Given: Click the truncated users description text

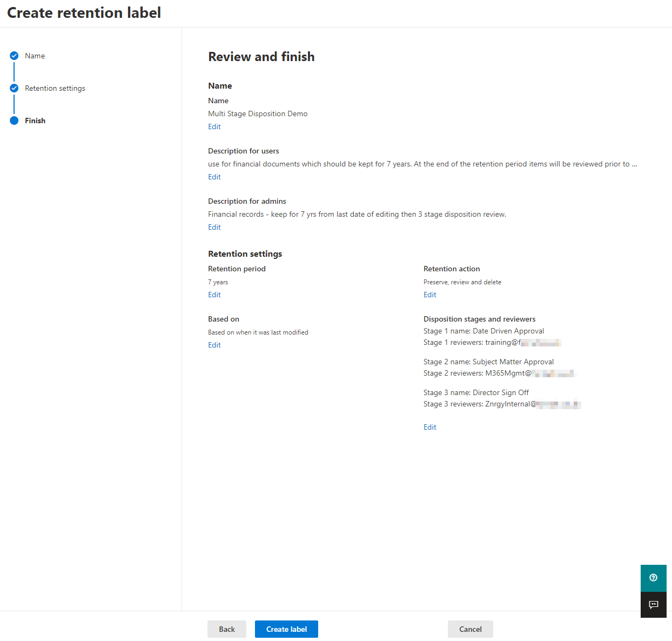Looking at the screenshot, I should click(422, 164).
